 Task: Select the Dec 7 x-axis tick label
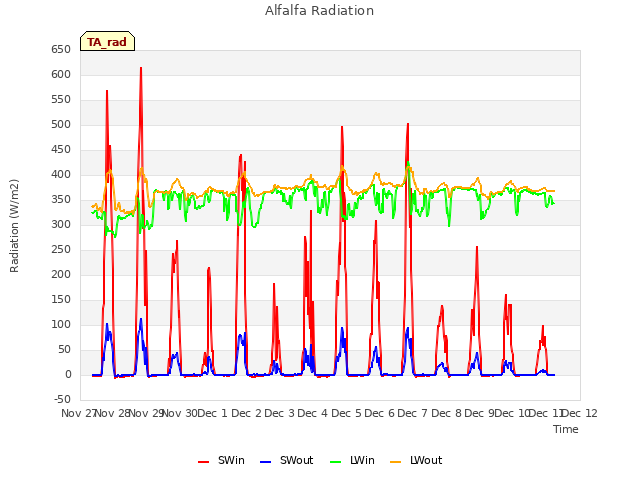[413, 413]
